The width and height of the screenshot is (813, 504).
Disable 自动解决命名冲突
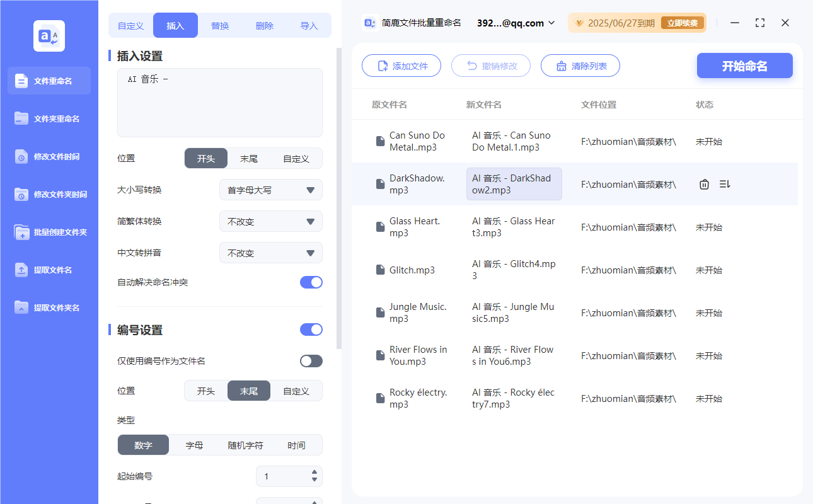pos(311,282)
